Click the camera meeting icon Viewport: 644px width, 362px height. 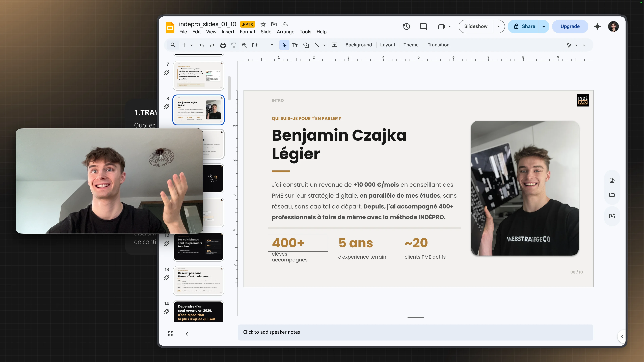click(x=442, y=26)
